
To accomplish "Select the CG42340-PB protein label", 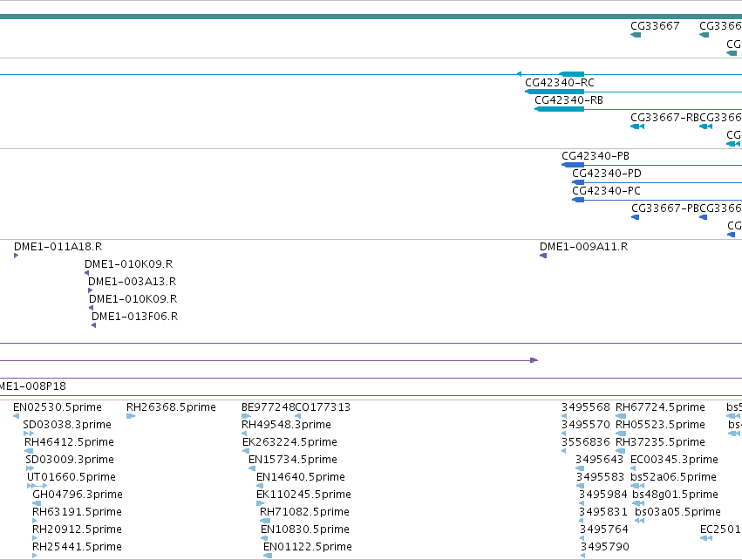I will click(x=596, y=156).
